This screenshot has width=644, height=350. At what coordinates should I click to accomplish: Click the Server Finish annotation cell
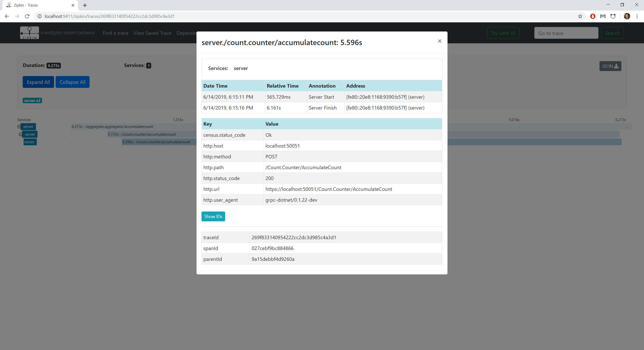tap(326, 108)
